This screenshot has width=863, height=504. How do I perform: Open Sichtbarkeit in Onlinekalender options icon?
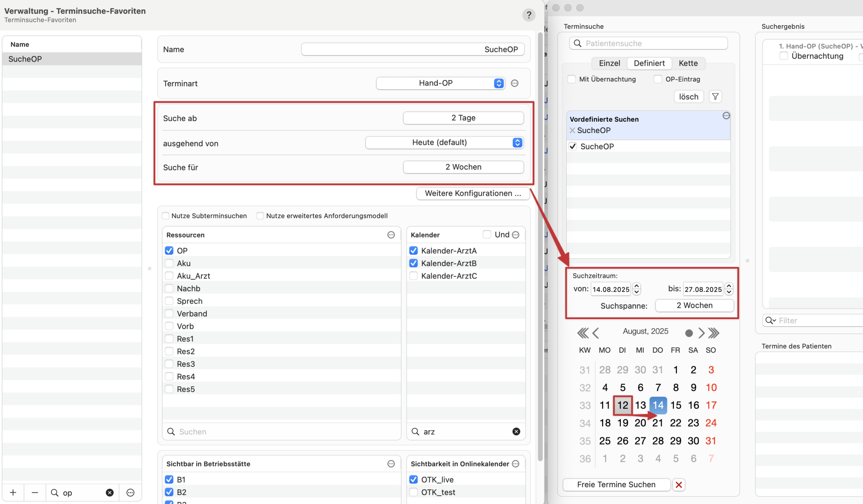(x=516, y=464)
